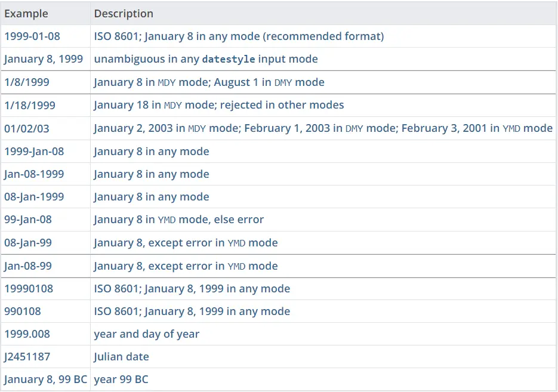
Task: Select the example 'J2451187'
Action: pos(27,357)
